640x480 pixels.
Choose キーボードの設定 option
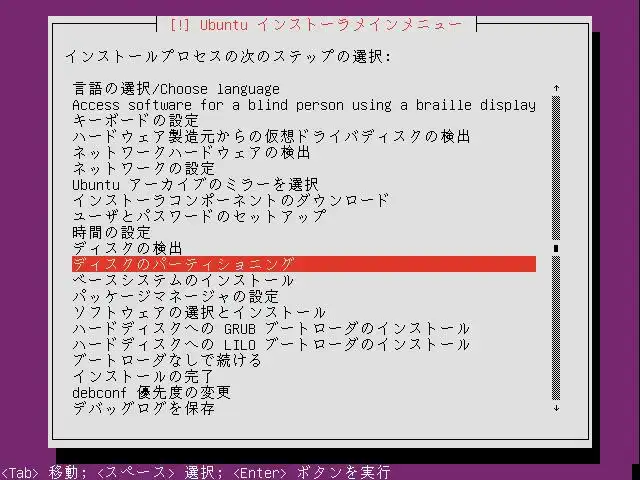tap(136, 121)
